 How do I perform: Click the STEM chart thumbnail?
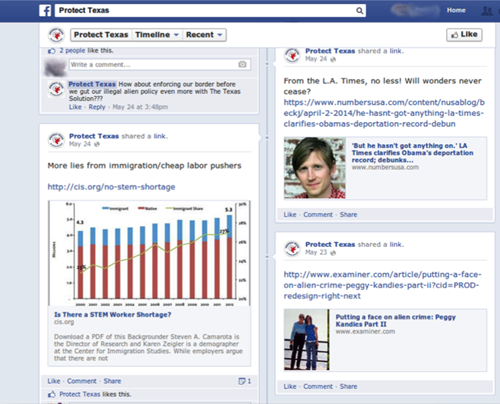coord(149,253)
